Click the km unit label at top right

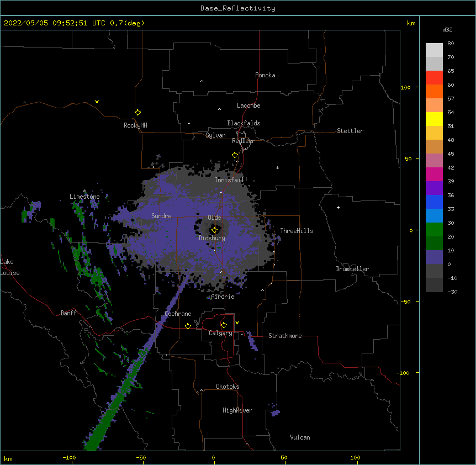click(411, 23)
